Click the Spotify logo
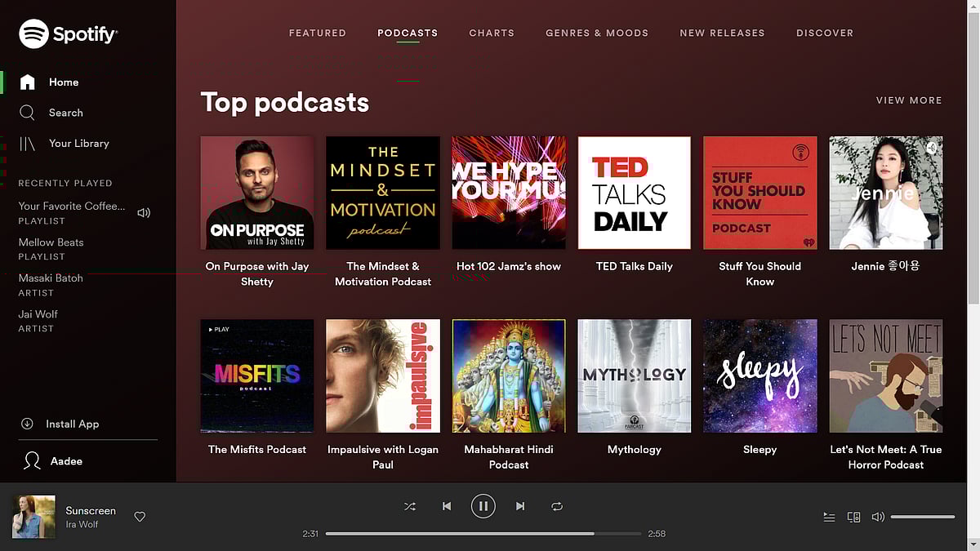Screen dimensions: 980x551 click(x=69, y=34)
